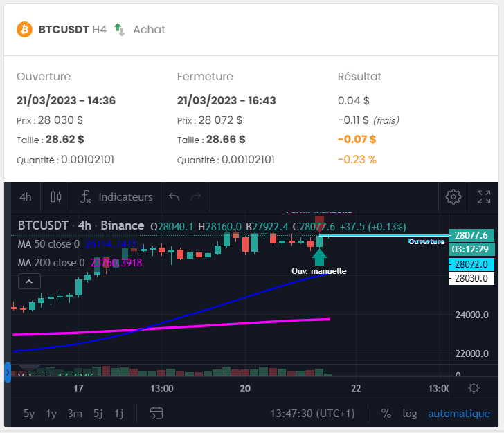
Task: Set date range to 1j
Action: click(119, 414)
